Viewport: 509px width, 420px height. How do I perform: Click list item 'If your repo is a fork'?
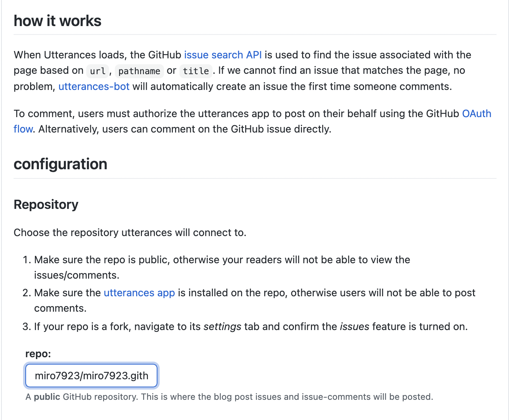tap(251, 326)
